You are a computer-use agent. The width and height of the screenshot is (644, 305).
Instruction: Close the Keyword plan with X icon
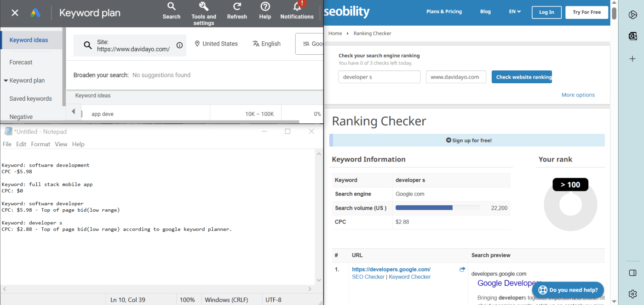[15, 13]
